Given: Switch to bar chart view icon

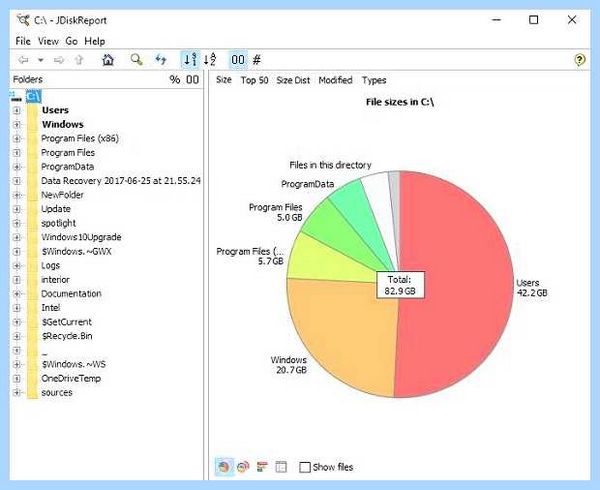Looking at the screenshot, I should 262,467.
